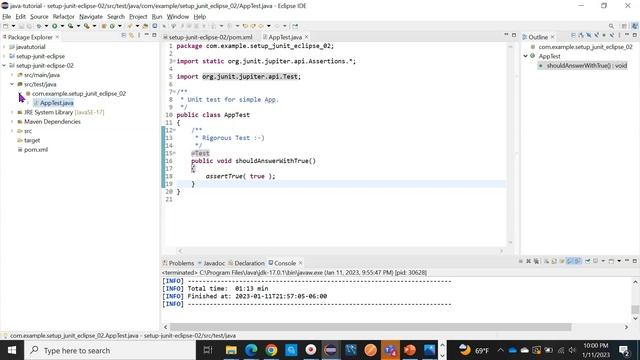This screenshot has width=640, height=360.
Task: Click the console horizontal scrollbar
Action: pyautogui.click(x=371, y=327)
